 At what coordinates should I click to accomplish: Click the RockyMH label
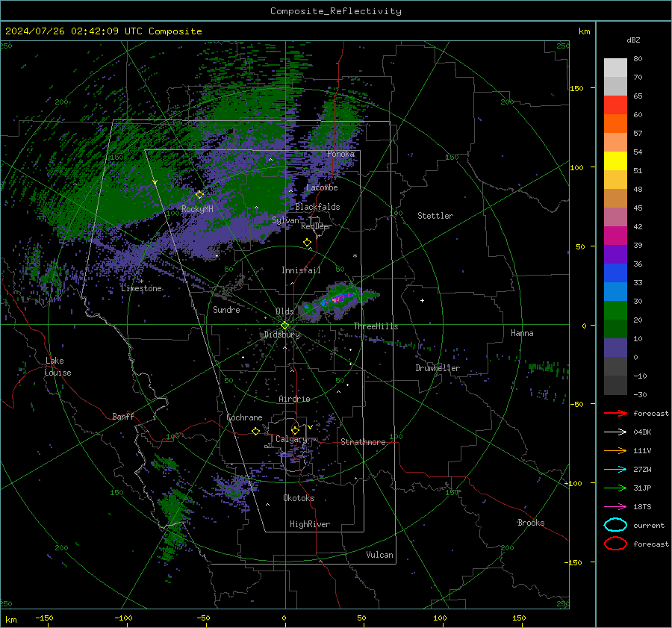[x=197, y=209]
